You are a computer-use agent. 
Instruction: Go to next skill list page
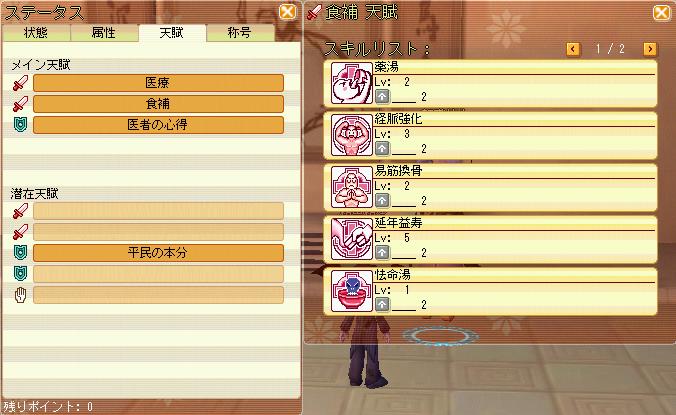650,49
